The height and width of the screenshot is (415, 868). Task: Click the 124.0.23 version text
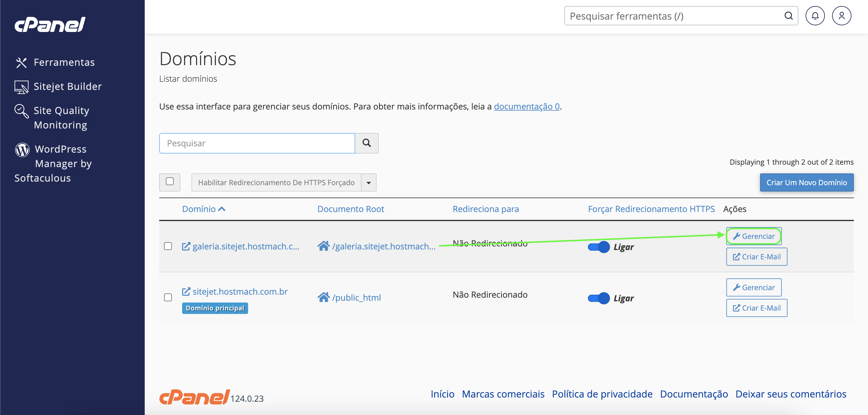pos(247,399)
